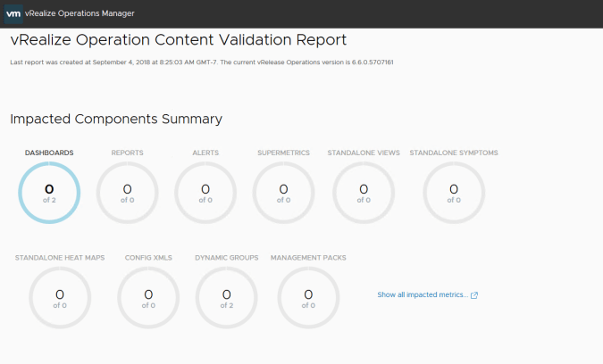This screenshot has width=603, height=364.
Task: Select the Dynamic Groups summary circle
Action: (x=227, y=298)
